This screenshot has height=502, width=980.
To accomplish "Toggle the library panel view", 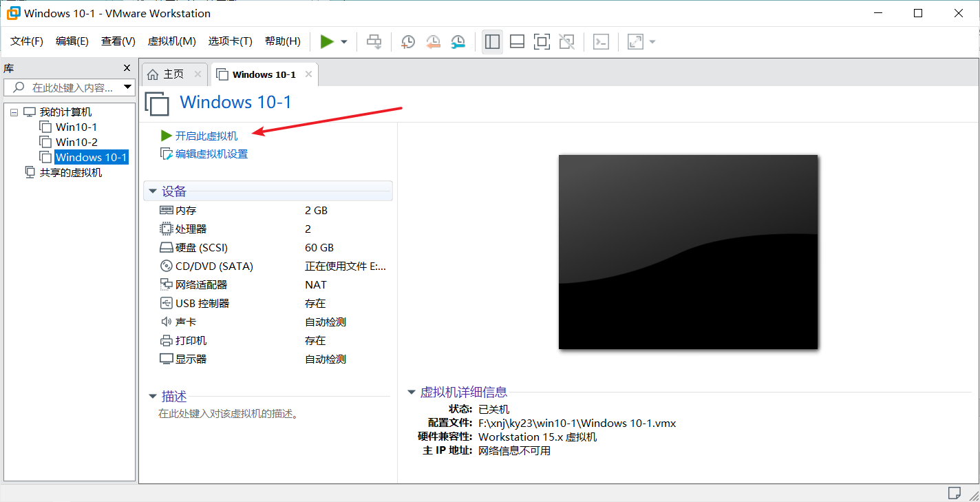I will [492, 42].
